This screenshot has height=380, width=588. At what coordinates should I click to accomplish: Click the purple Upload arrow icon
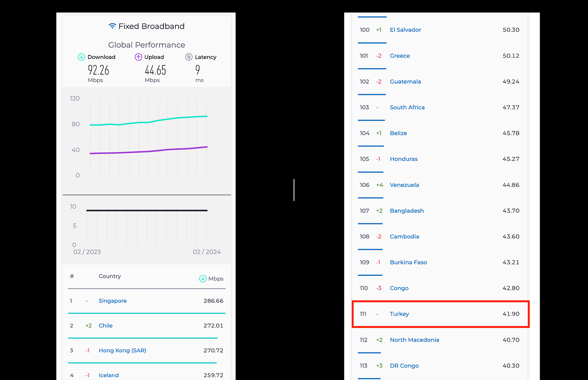click(139, 57)
